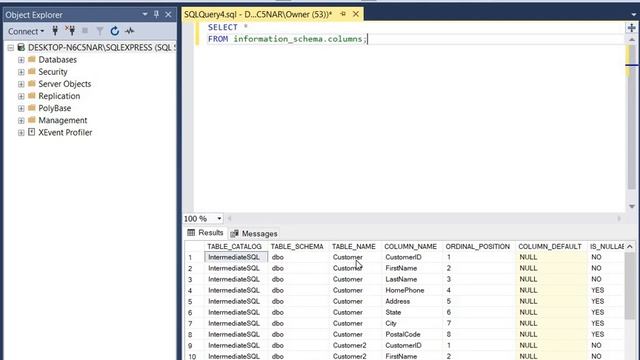Image resolution: width=640 pixels, height=360 pixels.
Task: Expand the Server Objects folder
Action: point(21,84)
